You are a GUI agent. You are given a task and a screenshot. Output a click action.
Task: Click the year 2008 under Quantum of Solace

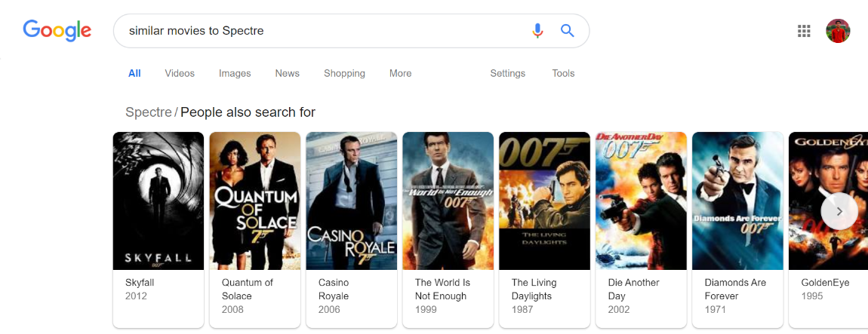click(x=232, y=310)
